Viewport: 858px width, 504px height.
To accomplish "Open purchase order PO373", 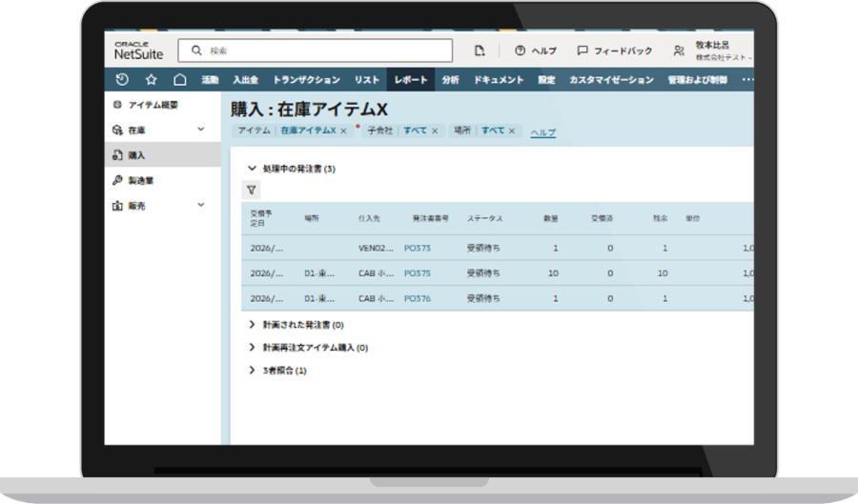I will (x=418, y=248).
